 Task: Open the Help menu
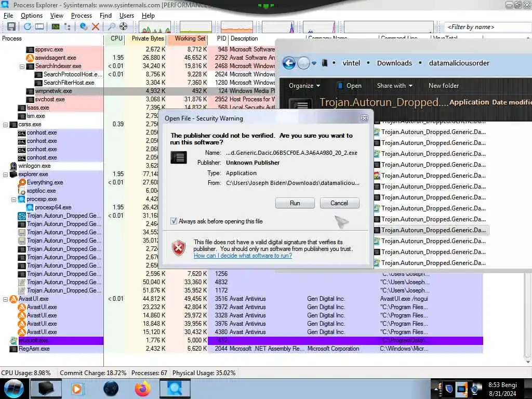(x=148, y=16)
